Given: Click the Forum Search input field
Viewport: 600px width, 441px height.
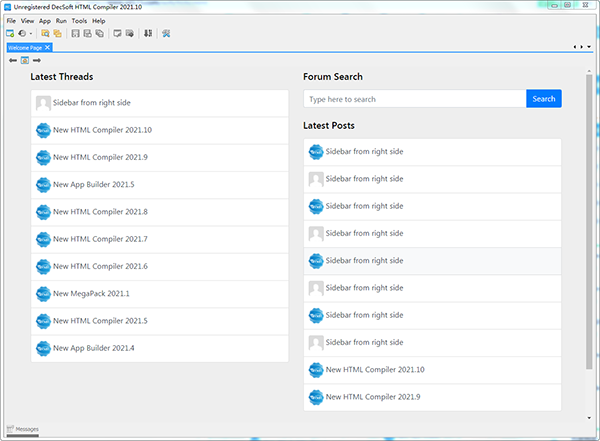Looking at the screenshot, I should point(414,99).
